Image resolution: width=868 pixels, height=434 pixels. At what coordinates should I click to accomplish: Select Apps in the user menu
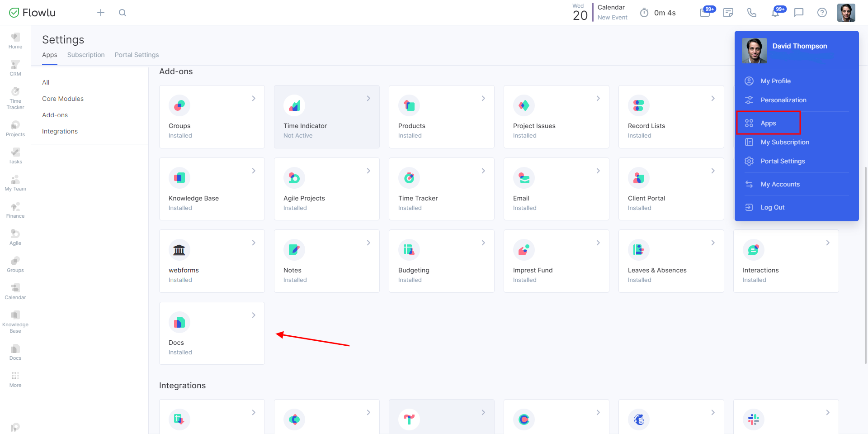[x=769, y=123]
